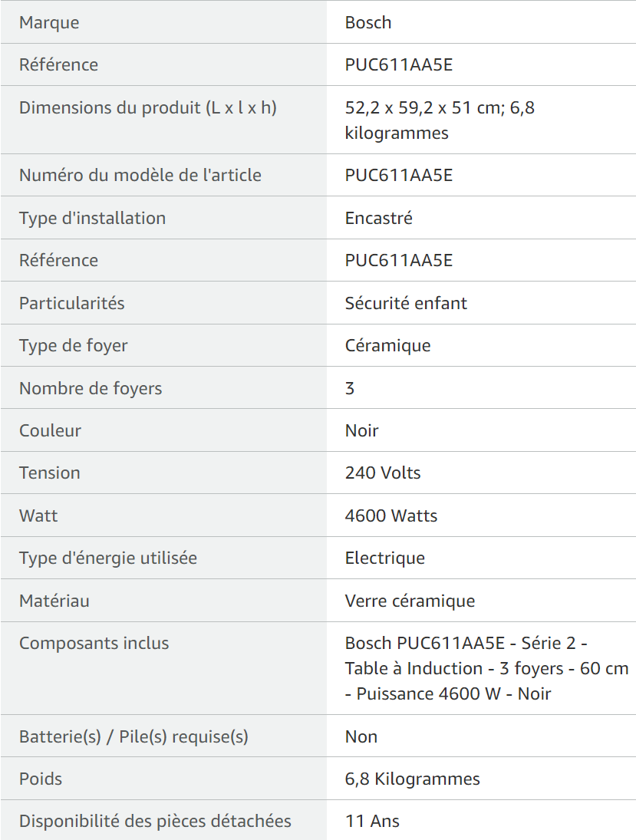Screen dimensions: 636x840
Task: Click the Encastré installation type value
Action: (x=379, y=218)
